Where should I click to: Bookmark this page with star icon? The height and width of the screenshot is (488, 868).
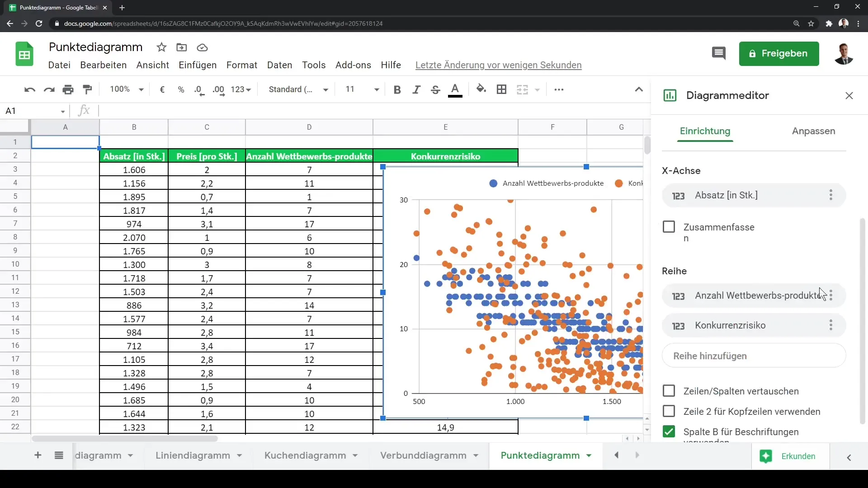[811, 23]
